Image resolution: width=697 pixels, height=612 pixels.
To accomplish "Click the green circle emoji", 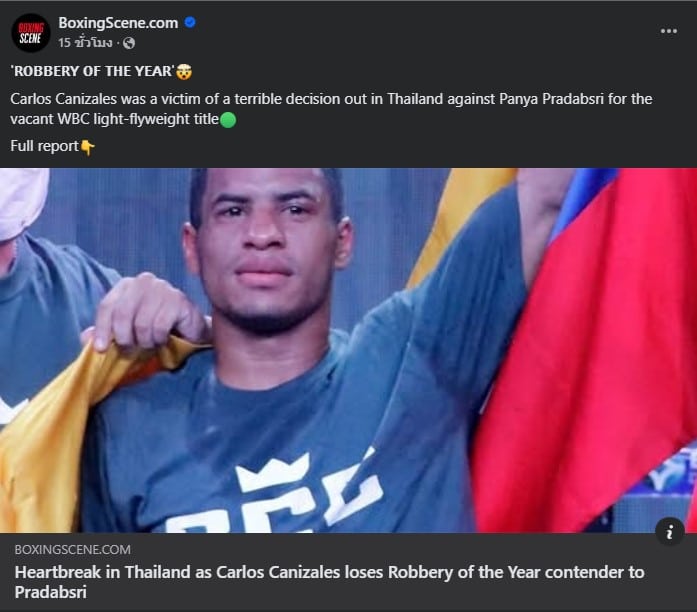I will tap(228, 121).
